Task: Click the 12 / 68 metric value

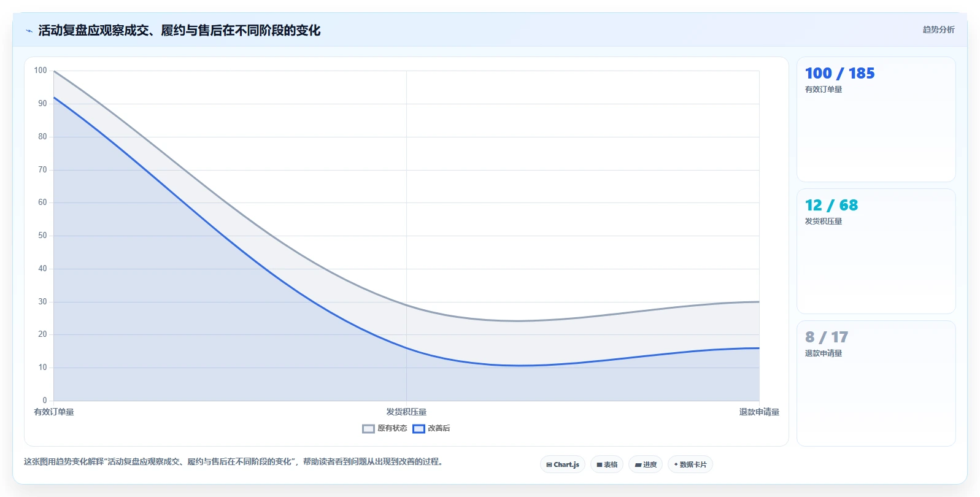Action: point(831,206)
